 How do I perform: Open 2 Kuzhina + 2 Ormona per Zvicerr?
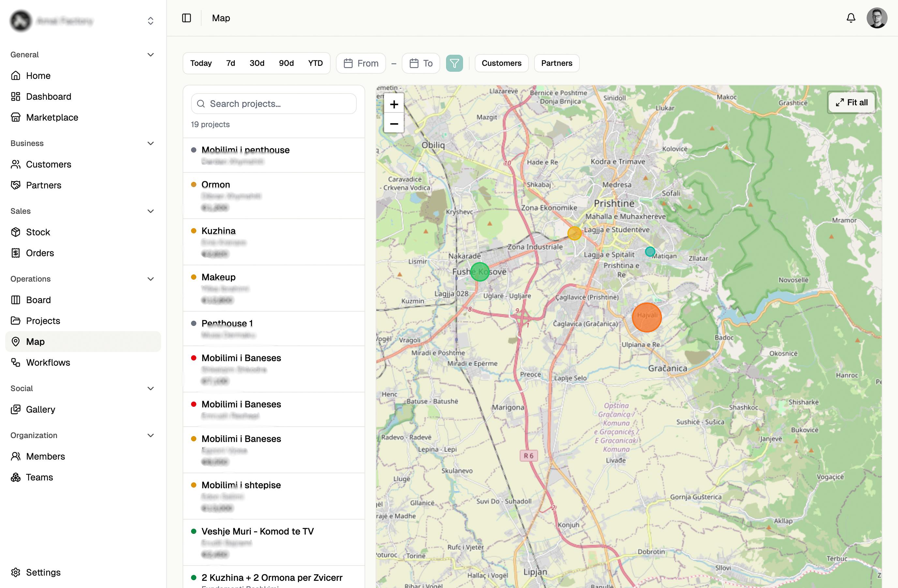[274, 577]
